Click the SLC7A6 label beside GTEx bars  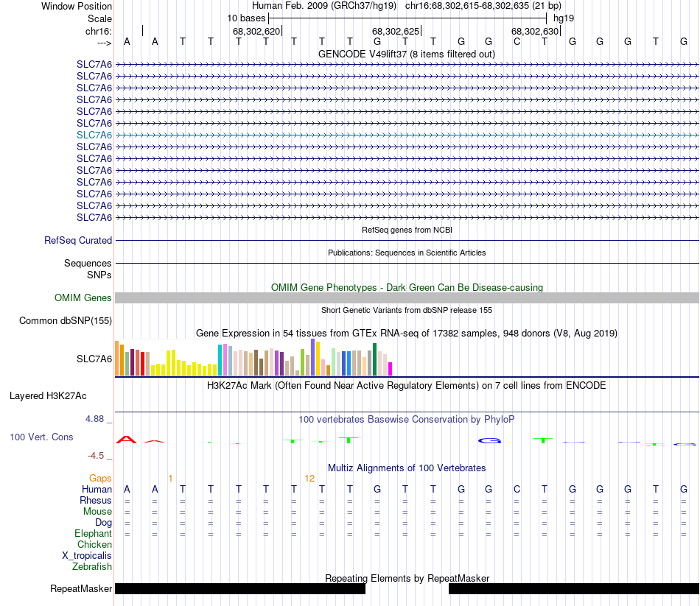(94, 359)
